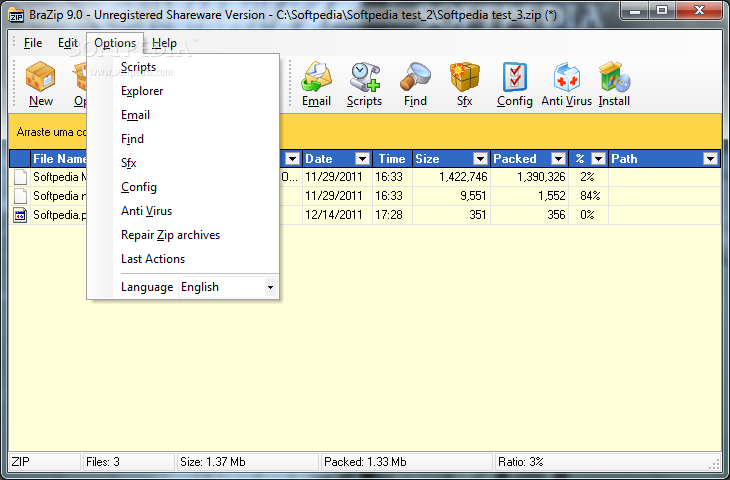Open the Path column filter dropdown
Viewport: 730px width, 480px height.
click(710, 159)
